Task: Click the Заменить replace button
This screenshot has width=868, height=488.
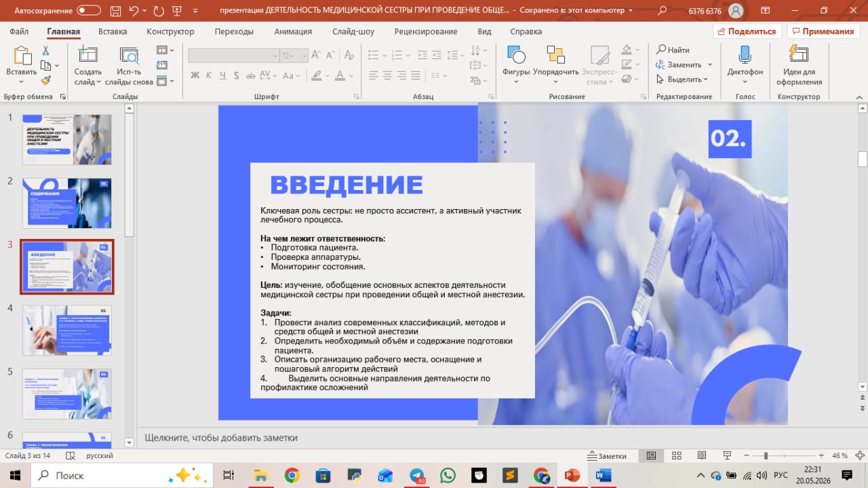Action: click(679, 64)
